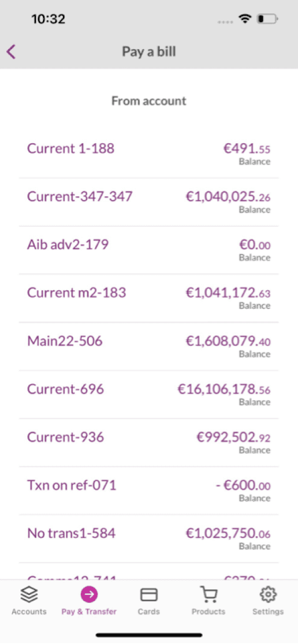This screenshot has height=644, width=298.
Task: Select the Current 1-188 account
Action: (149, 154)
